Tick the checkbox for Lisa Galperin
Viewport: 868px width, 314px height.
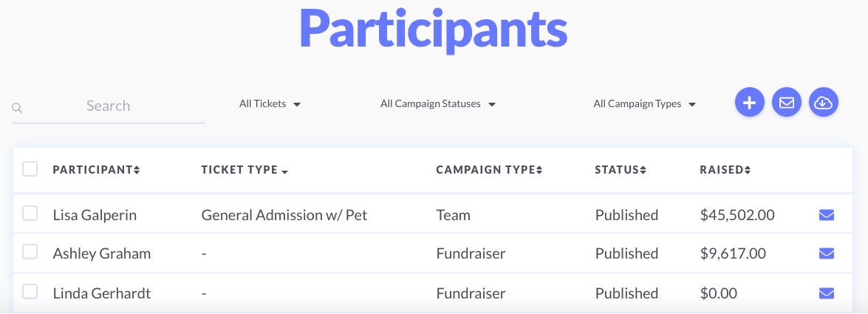pyautogui.click(x=30, y=214)
